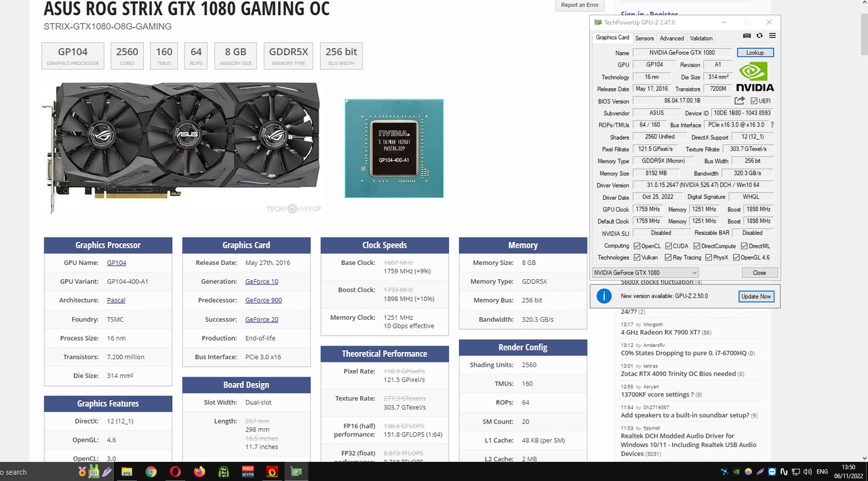Click the GPU-Z refresh icon
Screen dimensions: 868x481
point(759,35)
